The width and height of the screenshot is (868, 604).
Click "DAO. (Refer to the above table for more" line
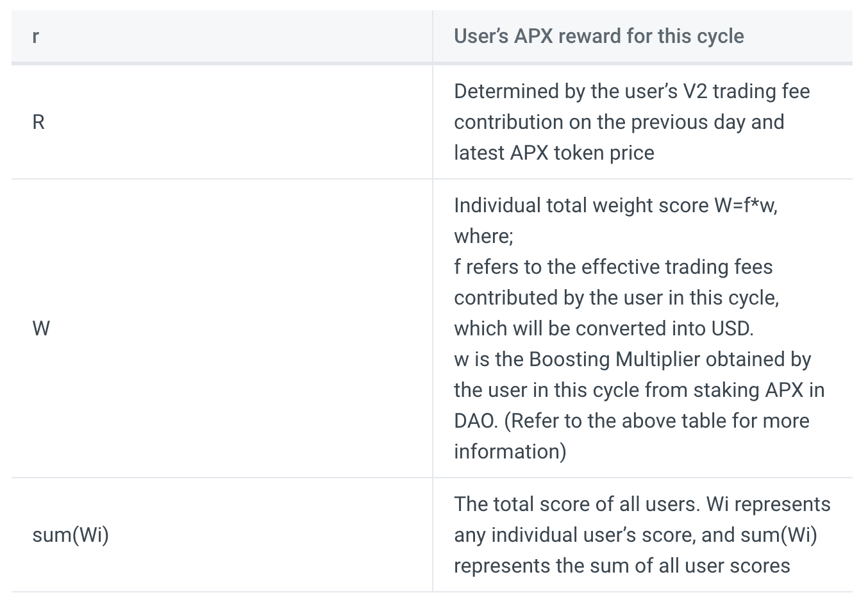coord(631,421)
